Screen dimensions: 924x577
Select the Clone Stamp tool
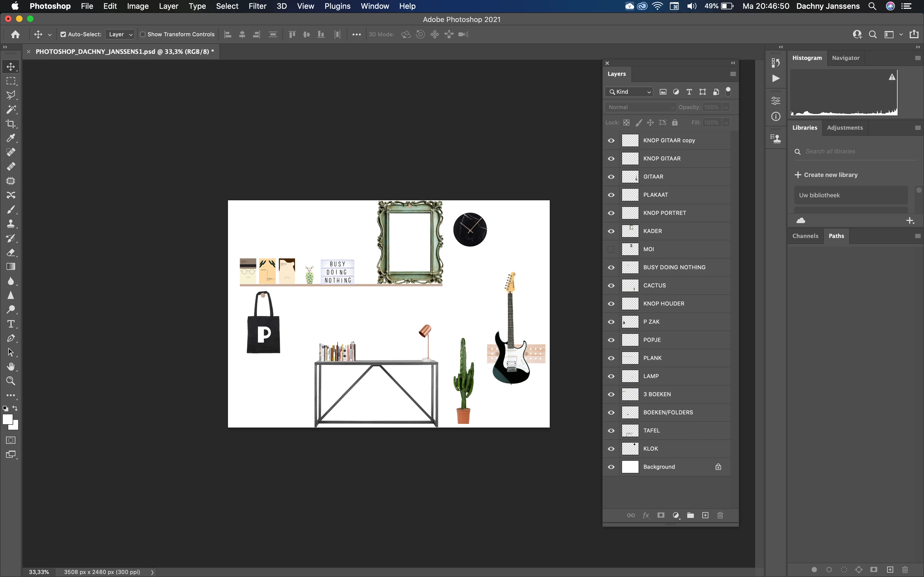11,224
